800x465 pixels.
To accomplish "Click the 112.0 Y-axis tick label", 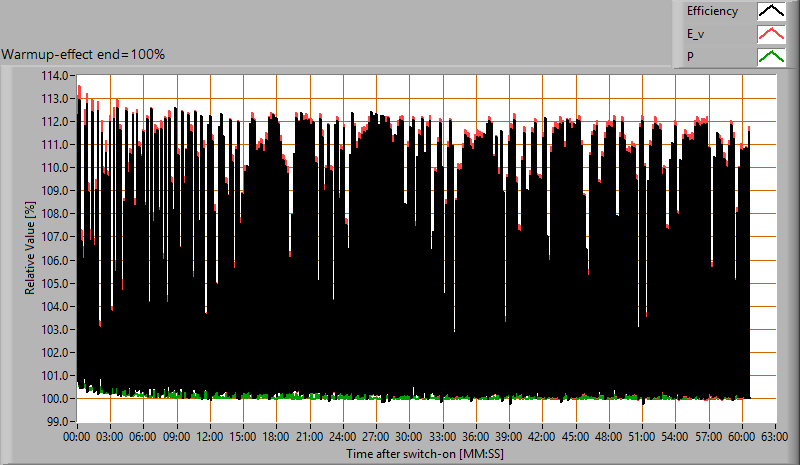I will [x=54, y=121].
